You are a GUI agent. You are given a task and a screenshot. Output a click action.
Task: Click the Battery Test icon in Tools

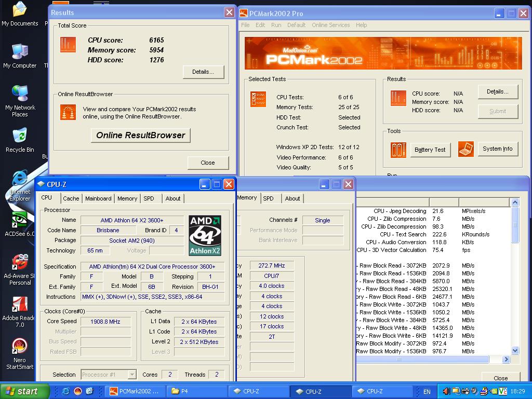point(398,150)
